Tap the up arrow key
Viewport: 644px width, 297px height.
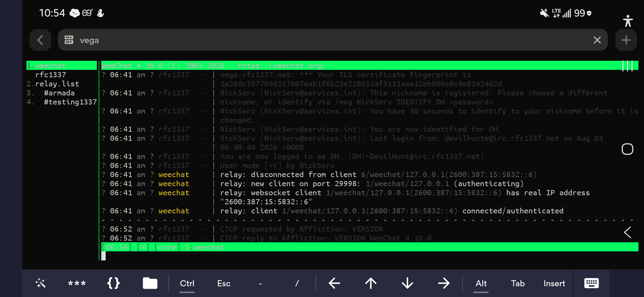(x=371, y=283)
